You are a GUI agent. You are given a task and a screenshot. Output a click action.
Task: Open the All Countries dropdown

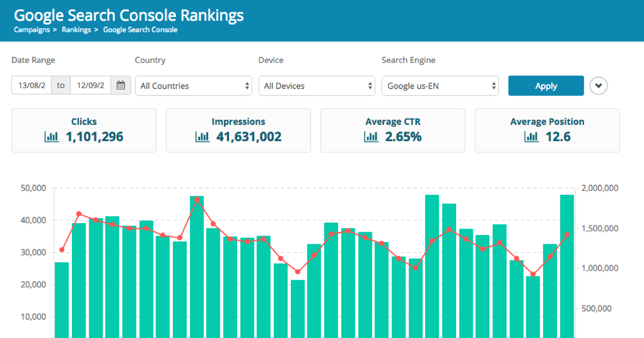(x=193, y=86)
